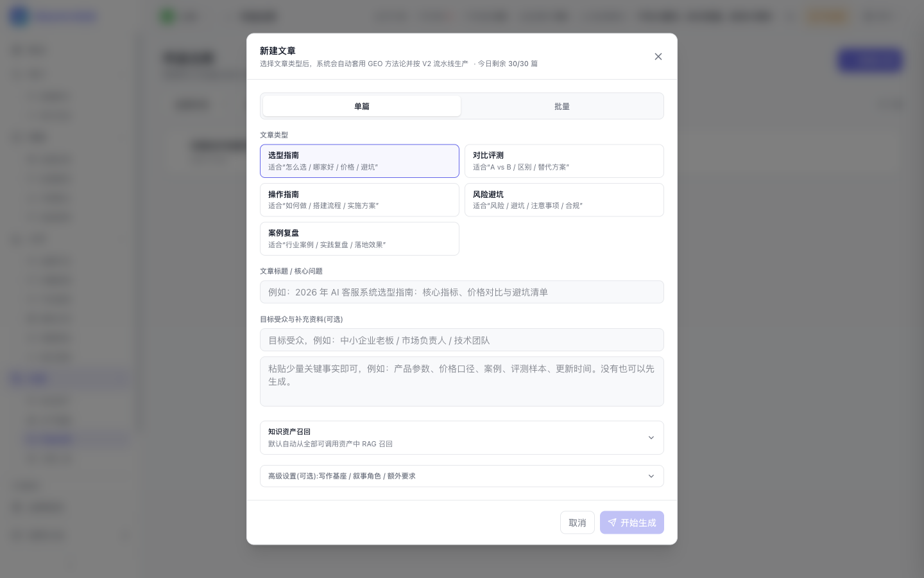Click the 取消 button
924x578 pixels.
point(577,522)
